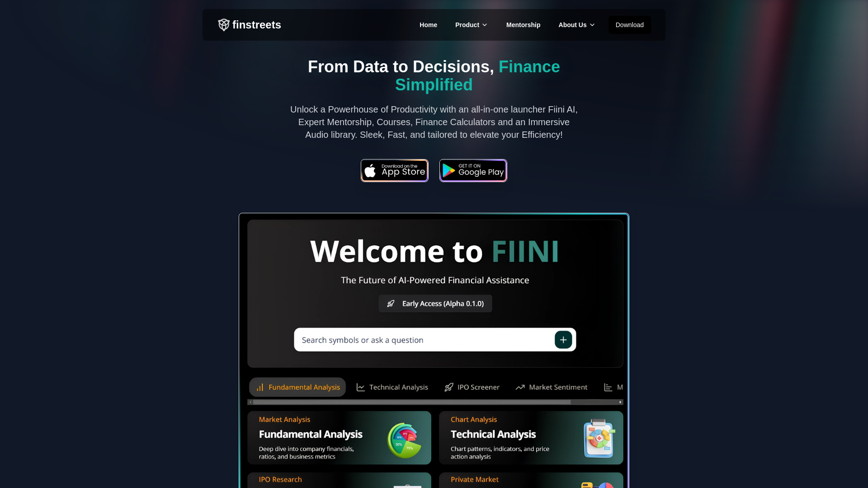
Task: Click the Home navigation link
Action: pos(428,24)
